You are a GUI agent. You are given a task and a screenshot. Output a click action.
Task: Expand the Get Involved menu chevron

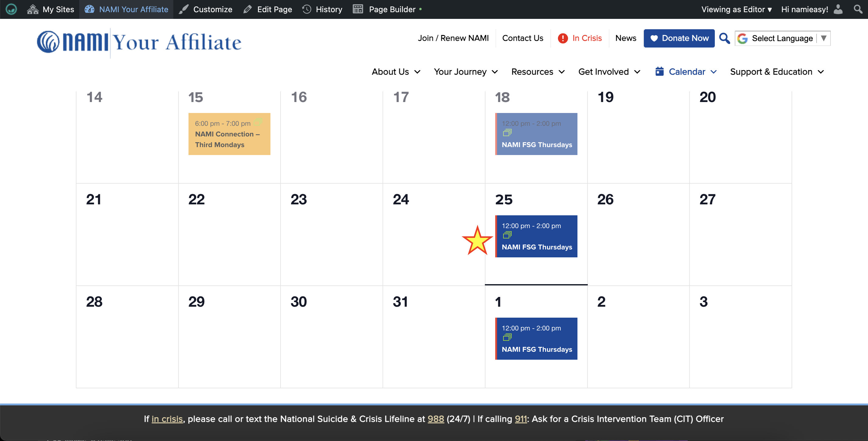(x=637, y=72)
